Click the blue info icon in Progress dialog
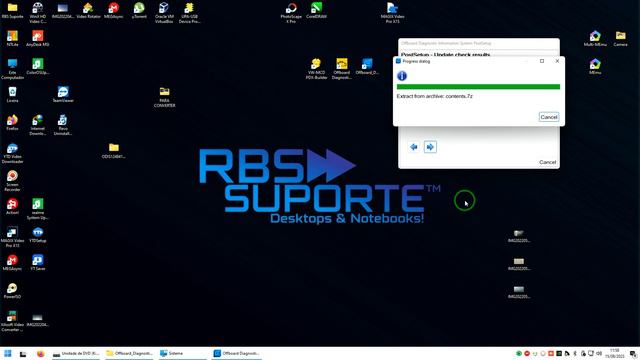 click(402, 76)
